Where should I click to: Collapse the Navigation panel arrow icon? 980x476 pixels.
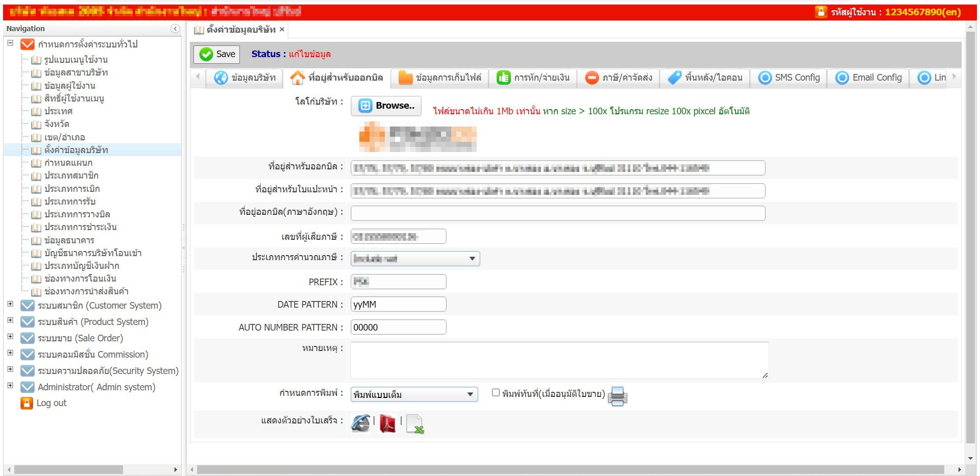pyautogui.click(x=175, y=29)
